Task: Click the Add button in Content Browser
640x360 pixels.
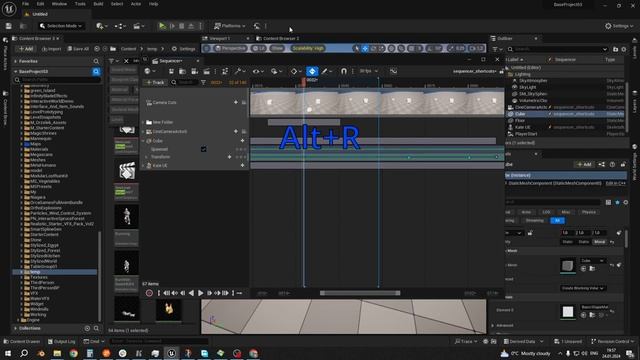Action: coord(26,49)
